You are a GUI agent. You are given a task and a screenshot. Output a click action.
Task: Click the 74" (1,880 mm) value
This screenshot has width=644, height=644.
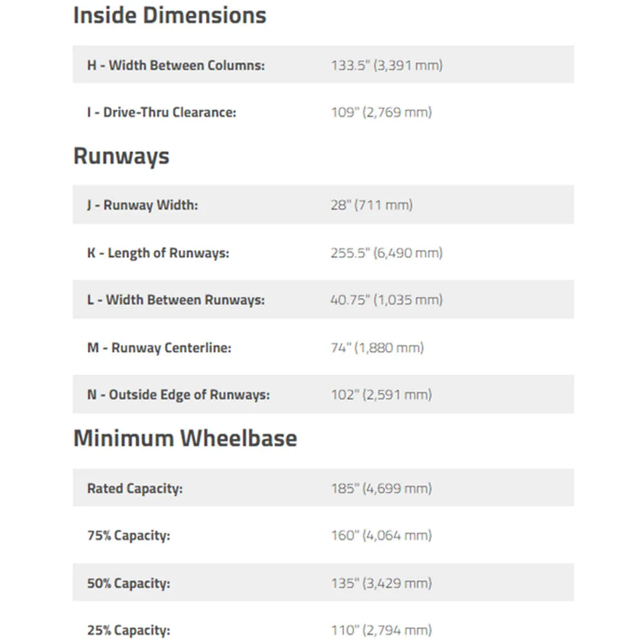[377, 348]
